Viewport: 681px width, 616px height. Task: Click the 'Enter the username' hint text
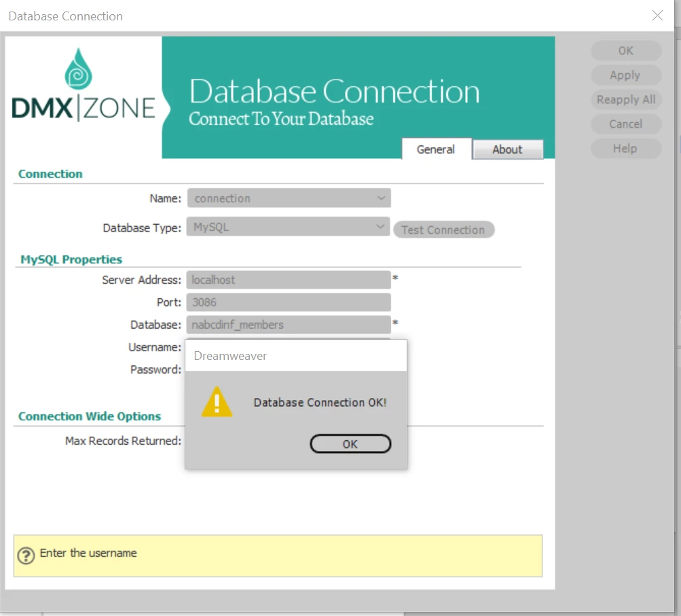point(88,553)
